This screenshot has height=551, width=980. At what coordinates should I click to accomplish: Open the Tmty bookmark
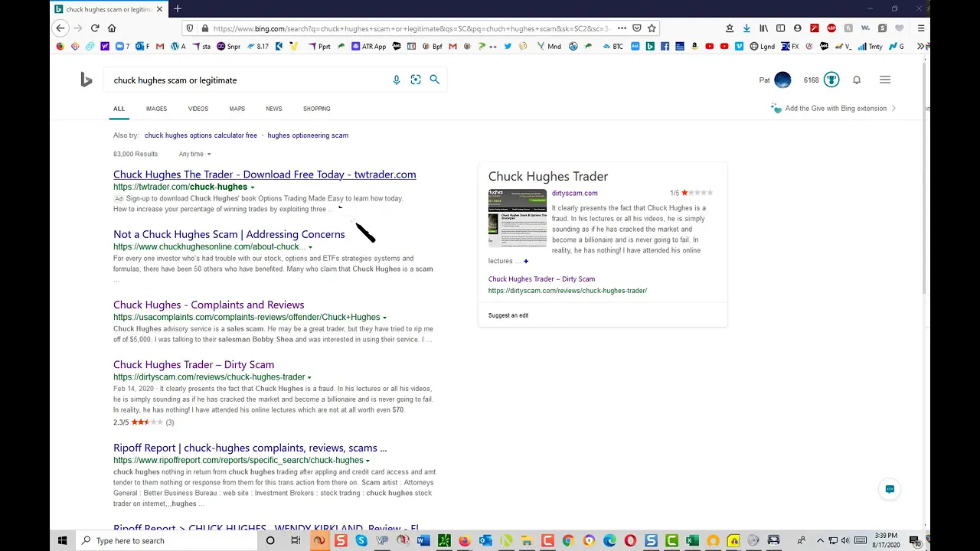[870, 46]
